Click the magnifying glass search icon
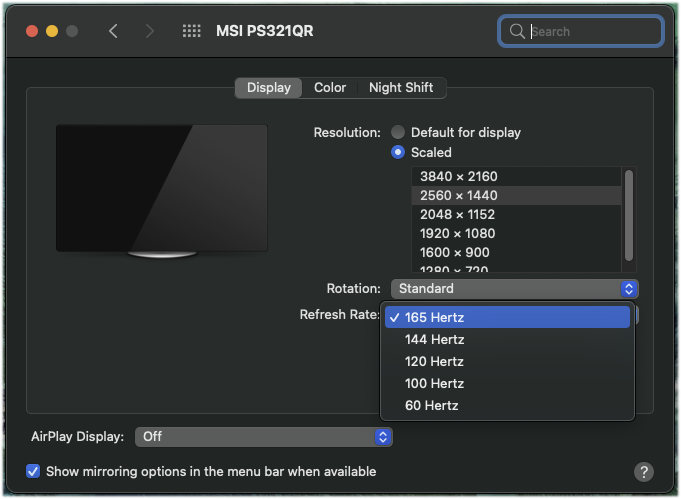This screenshot has height=499, width=681. [517, 31]
